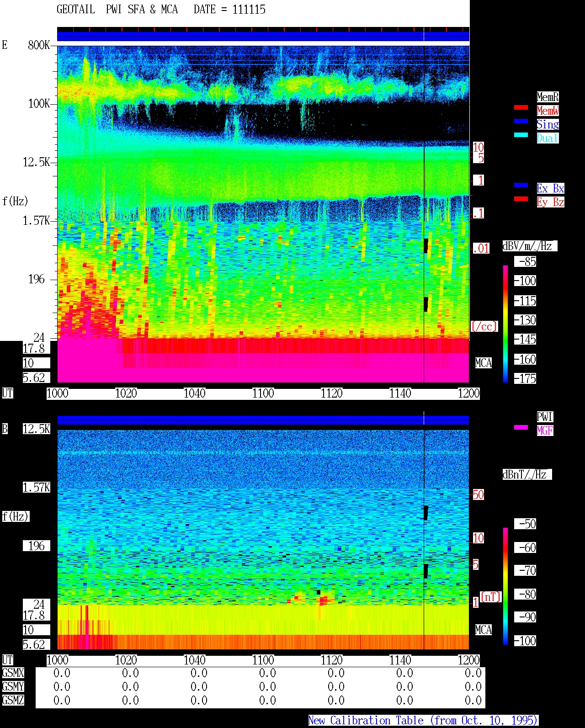Click the Ey Bz legend label

coord(550,202)
